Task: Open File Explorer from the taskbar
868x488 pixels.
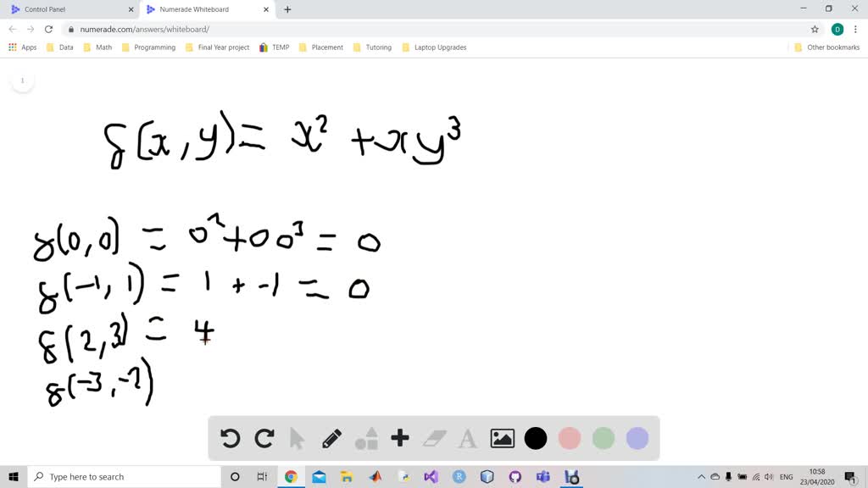Action: (x=347, y=476)
